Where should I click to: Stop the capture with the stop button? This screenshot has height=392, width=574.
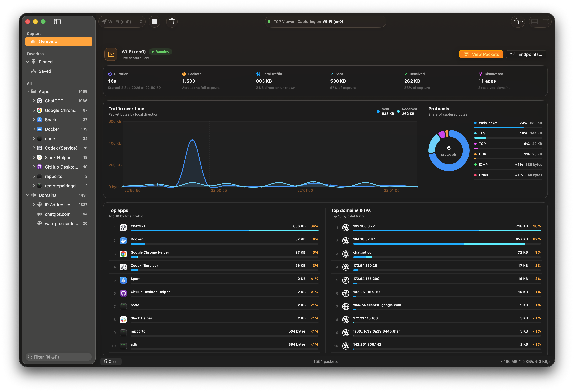click(x=154, y=22)
